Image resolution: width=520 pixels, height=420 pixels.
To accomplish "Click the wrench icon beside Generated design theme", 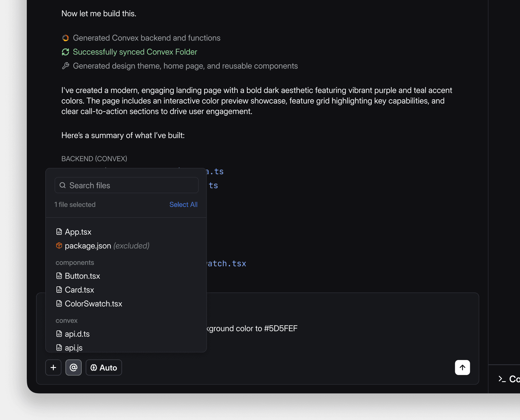I will 66,66.
